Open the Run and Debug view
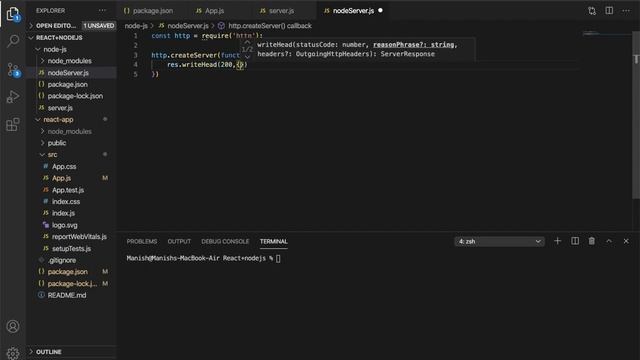 [13, 97]
